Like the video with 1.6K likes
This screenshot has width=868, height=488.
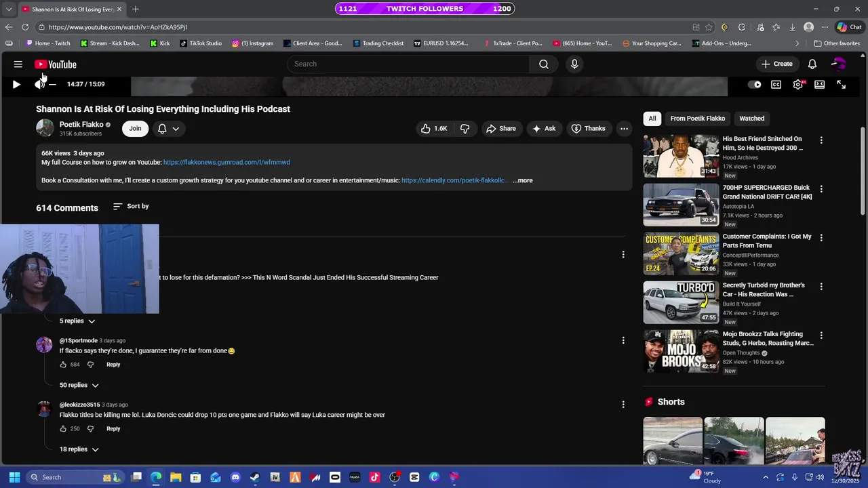click(x=434, y=128)
